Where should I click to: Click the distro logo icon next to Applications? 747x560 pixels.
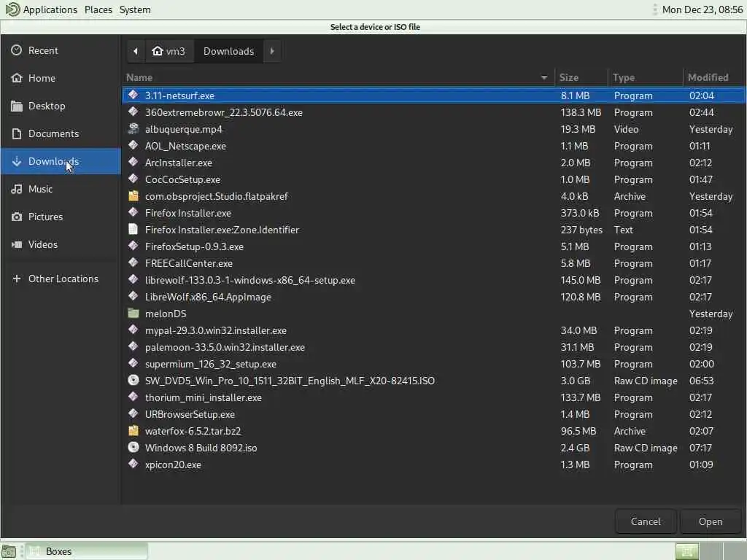tap(12, 9)
